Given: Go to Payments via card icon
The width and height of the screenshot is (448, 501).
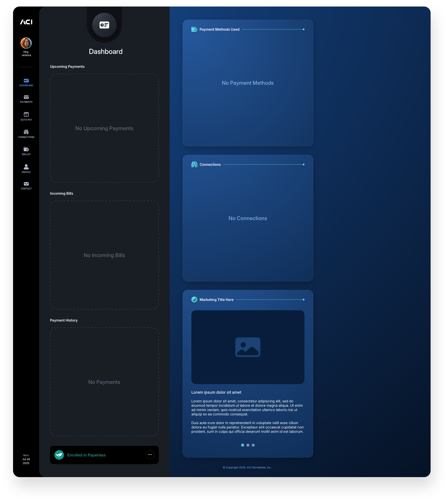Looking at the screenshot, I should click(x=26, y=97).
